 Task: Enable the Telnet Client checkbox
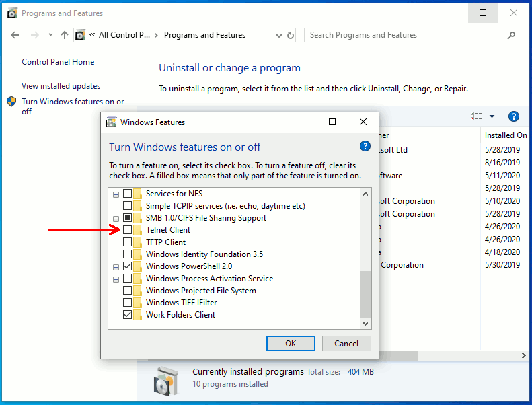(127, 230)
